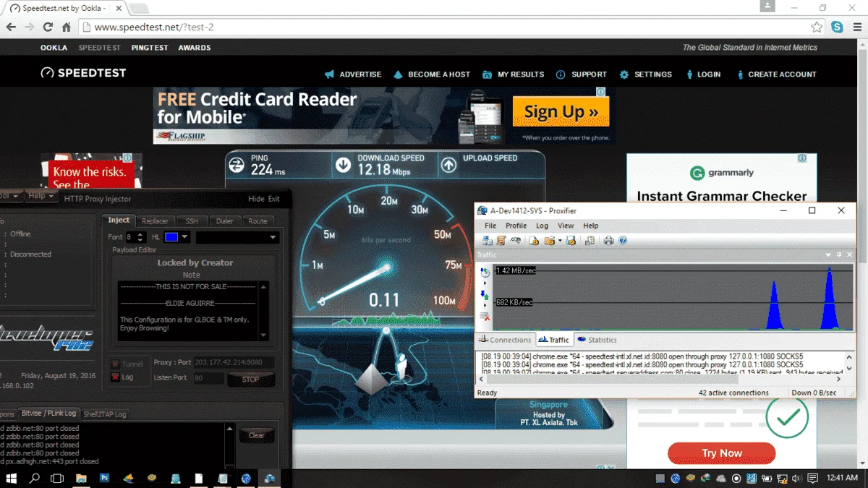
Task: Open PINGTEST link in top bar
Action: [x=150, y=48]
